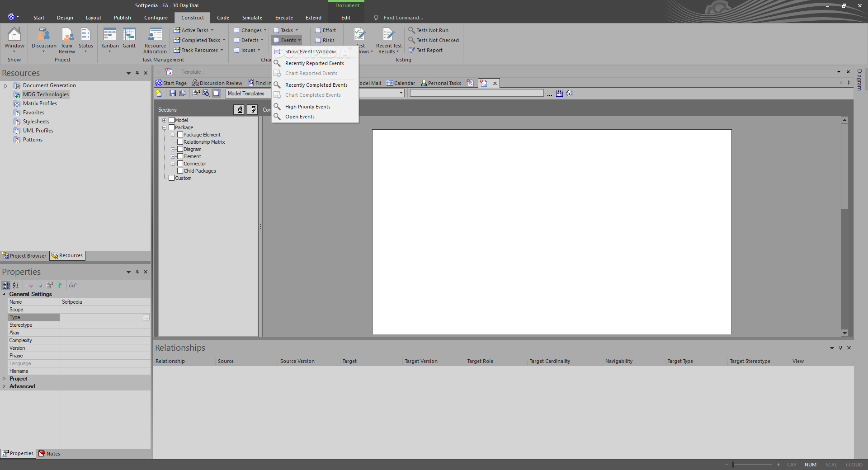868x470 pixels.
Task: Click the new template icon in document toolbar
Action: coord(159,94)
